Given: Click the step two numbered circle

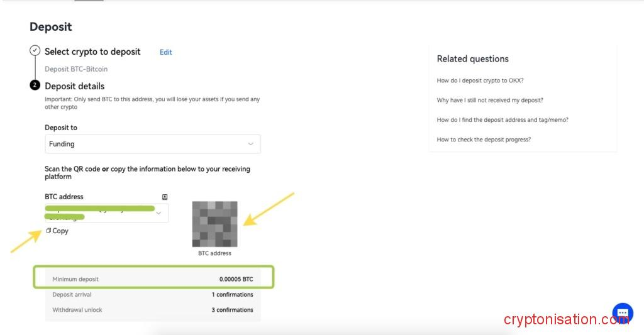Looking at the screenshot, I should 35,85.
